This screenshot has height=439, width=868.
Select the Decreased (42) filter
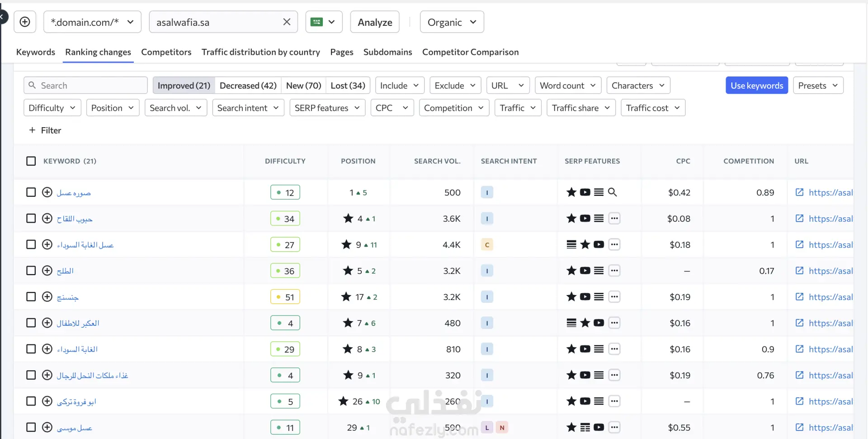[x=248, y=86]
